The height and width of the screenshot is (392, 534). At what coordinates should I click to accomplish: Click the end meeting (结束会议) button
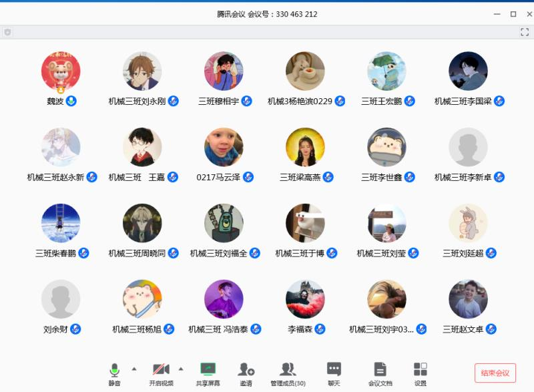tap(495, 373)
